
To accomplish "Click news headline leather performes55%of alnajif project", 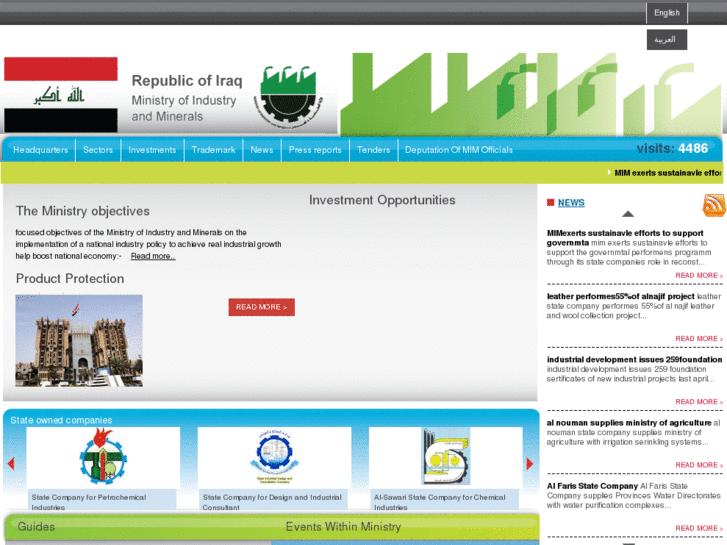I will (x=620, y=296).
